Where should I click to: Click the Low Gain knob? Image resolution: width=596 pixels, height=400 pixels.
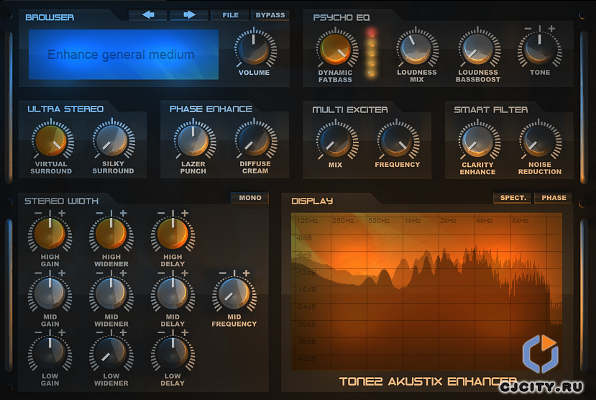(50, 352)
